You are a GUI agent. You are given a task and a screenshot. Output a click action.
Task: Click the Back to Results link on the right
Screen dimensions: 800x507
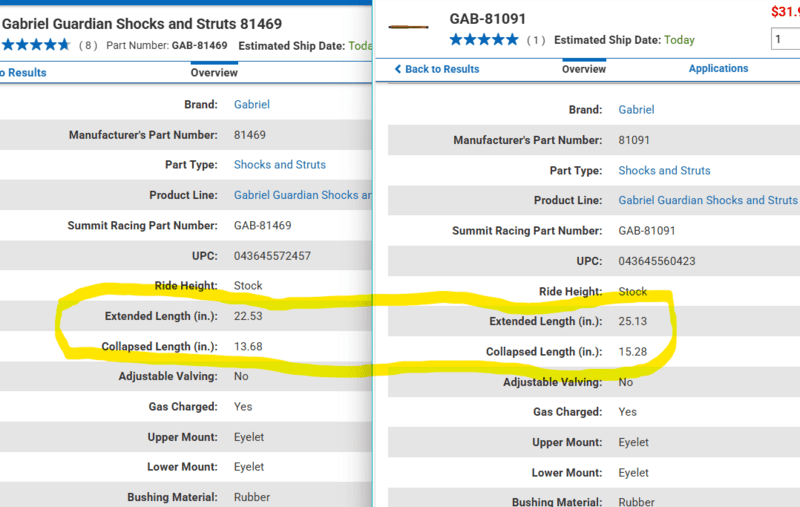(x=442, y=69)
